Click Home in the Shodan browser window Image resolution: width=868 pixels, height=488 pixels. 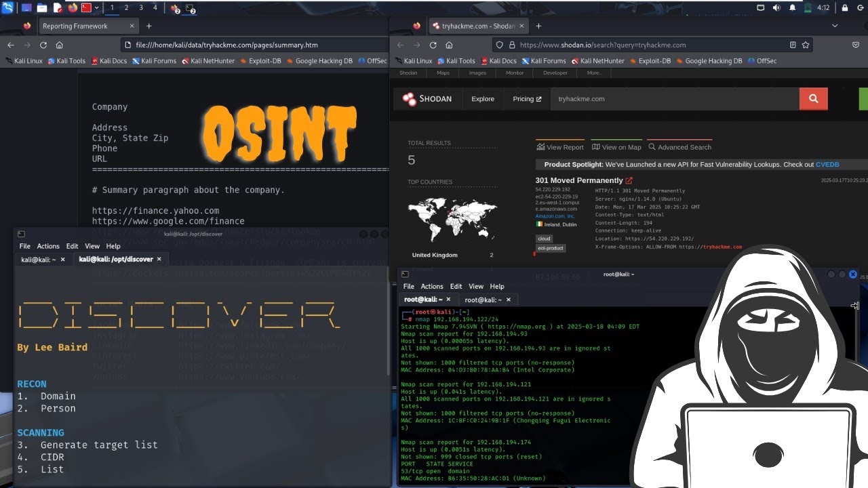click(x=449, y=45)
